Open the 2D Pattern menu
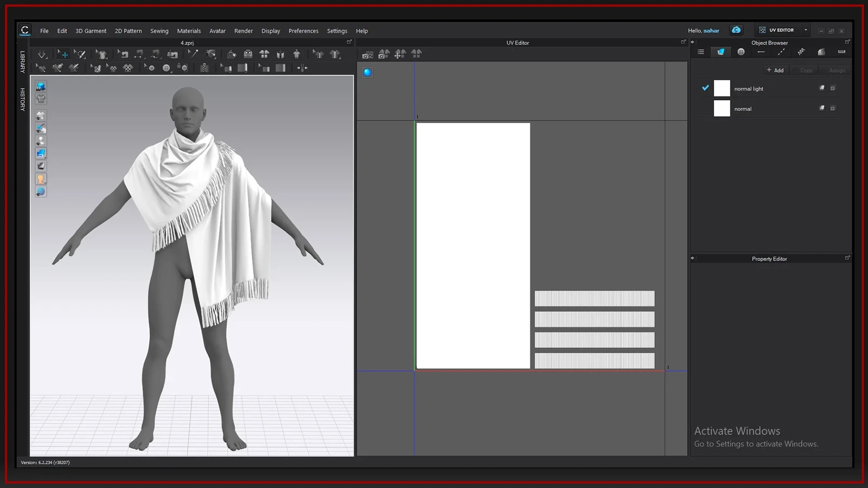Image resolution: width=868 pixels, height=488 pixels. 128,31
